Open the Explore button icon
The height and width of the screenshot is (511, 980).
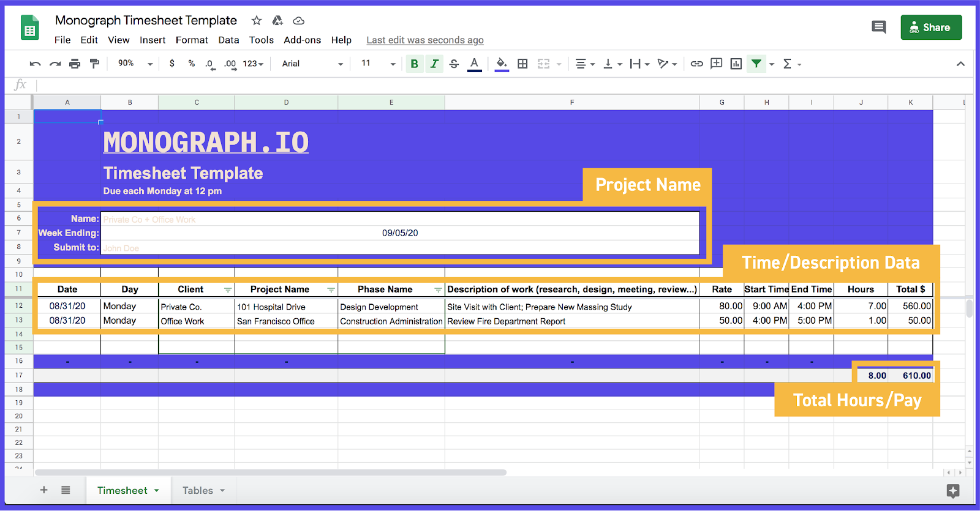click(x=953, y=491)
